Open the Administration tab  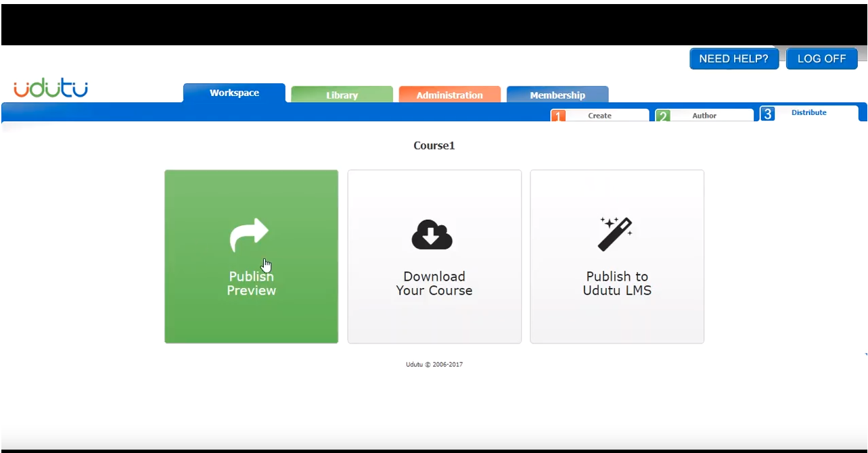(449, 95)
